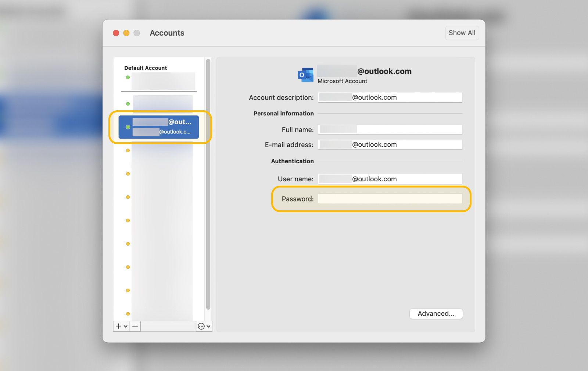Click the E-mail address field
This screenshot has height=371, width=588.
pos(390,144)
